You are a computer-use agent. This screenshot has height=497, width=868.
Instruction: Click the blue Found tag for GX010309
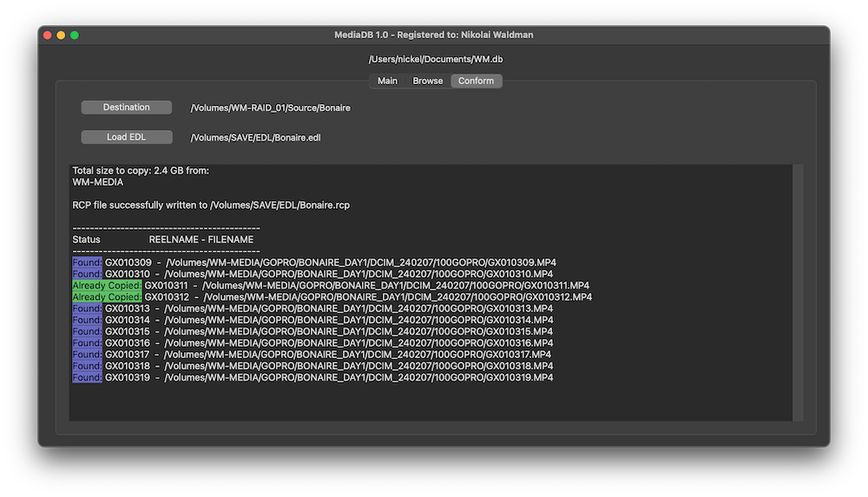point(87,263)
